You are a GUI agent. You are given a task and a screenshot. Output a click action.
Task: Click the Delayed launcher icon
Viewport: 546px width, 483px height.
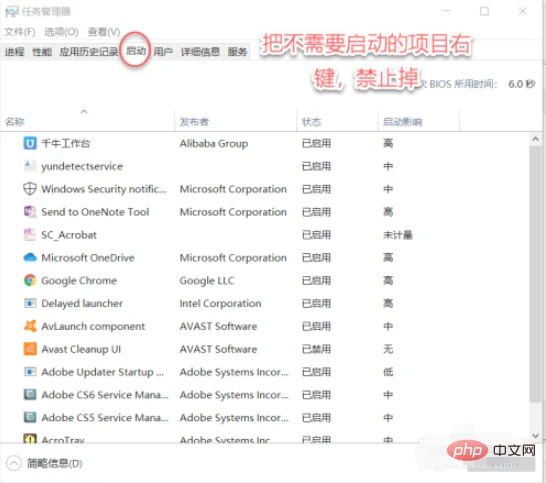30,303
